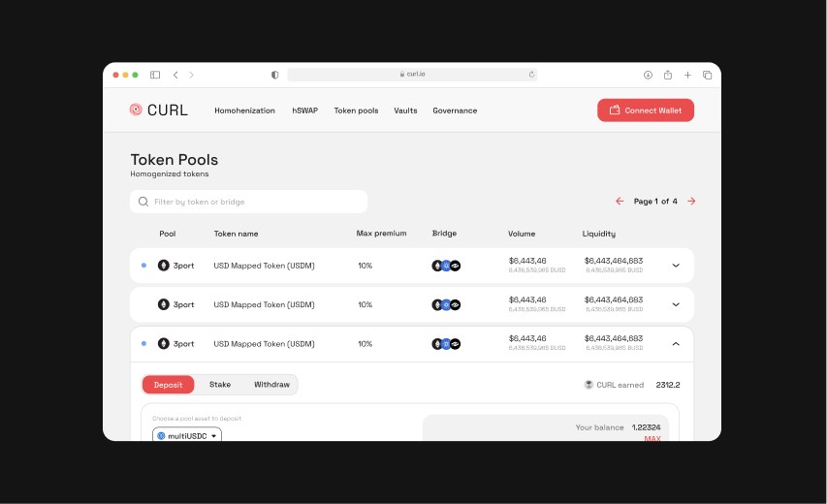Image resolution: width=827 pixels, height=504 pixels.
Task: Click the first row 3port pool icon
Action: point(164,266)
